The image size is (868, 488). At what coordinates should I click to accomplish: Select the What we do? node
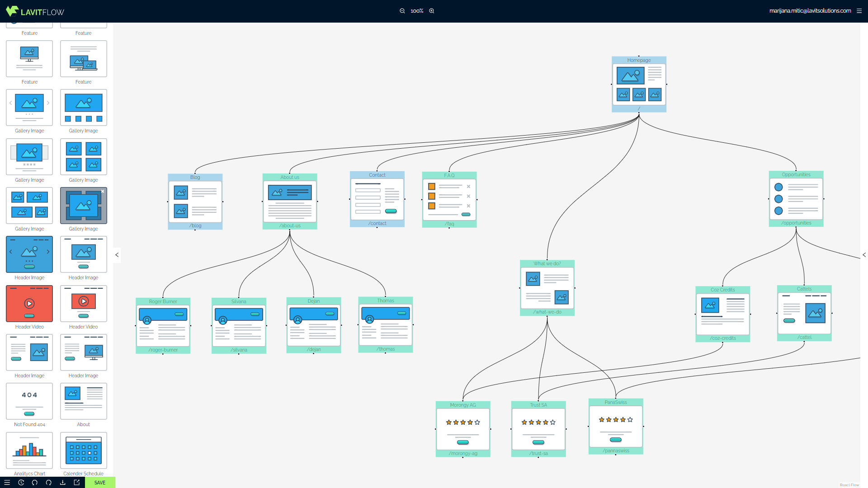point(547,288)
